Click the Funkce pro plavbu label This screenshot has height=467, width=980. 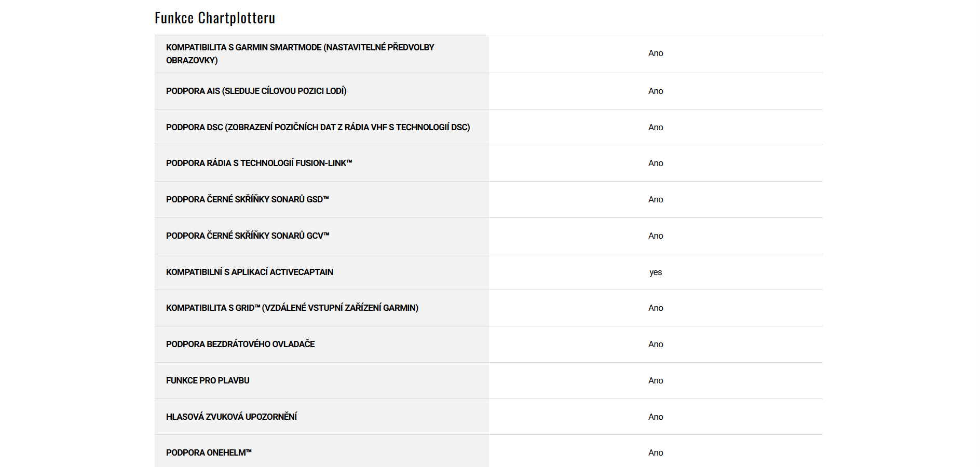click(x=208, y=381)
